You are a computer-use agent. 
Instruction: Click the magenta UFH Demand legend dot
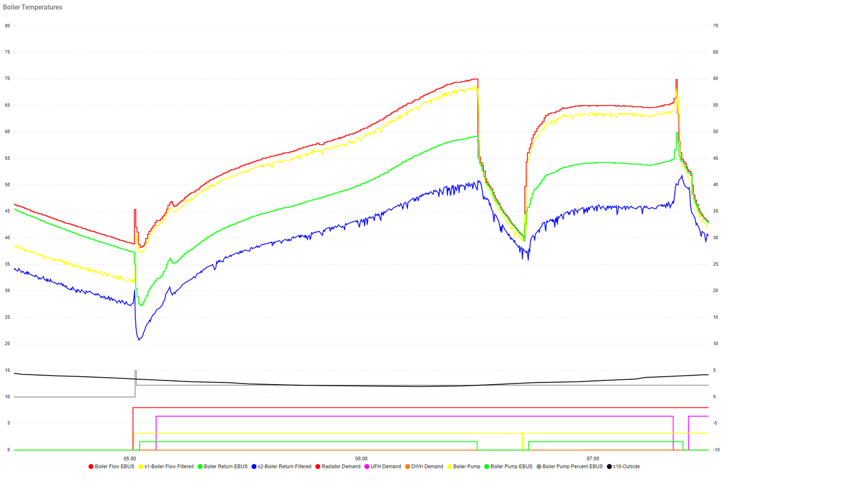coord(367,467)
